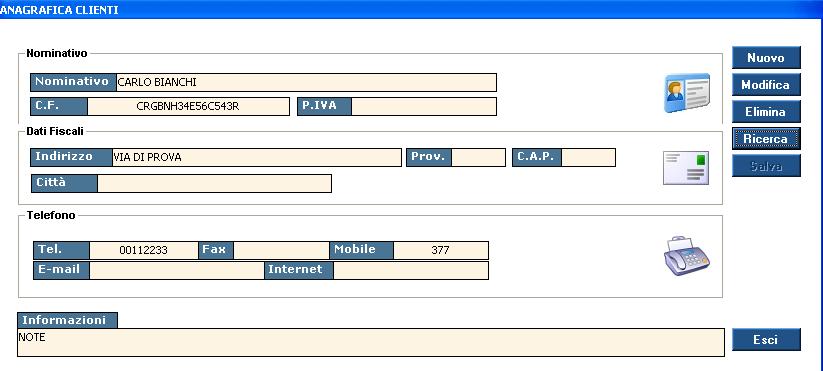Select the E-mail input field
The image size is (823, 371).
176,270
